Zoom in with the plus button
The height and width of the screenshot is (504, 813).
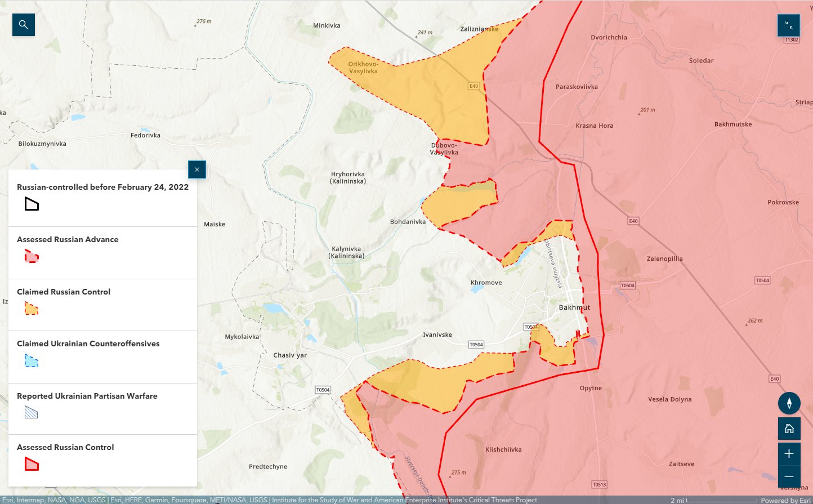coord(789,454)
